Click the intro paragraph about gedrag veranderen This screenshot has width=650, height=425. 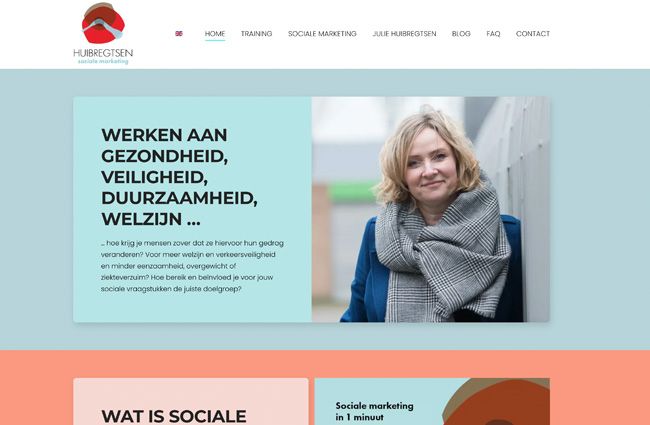pos(192,266)
